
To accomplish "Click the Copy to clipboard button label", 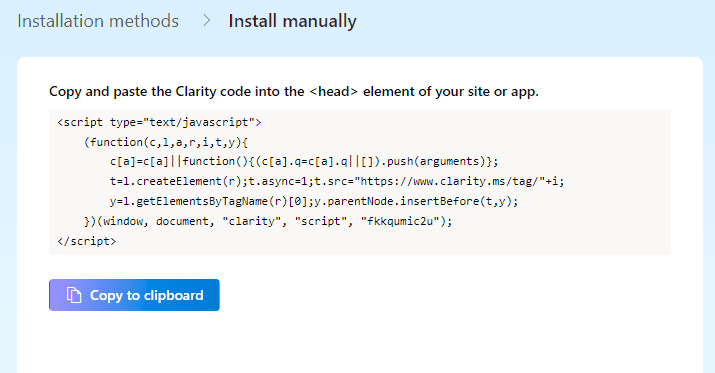I will 146,295.
